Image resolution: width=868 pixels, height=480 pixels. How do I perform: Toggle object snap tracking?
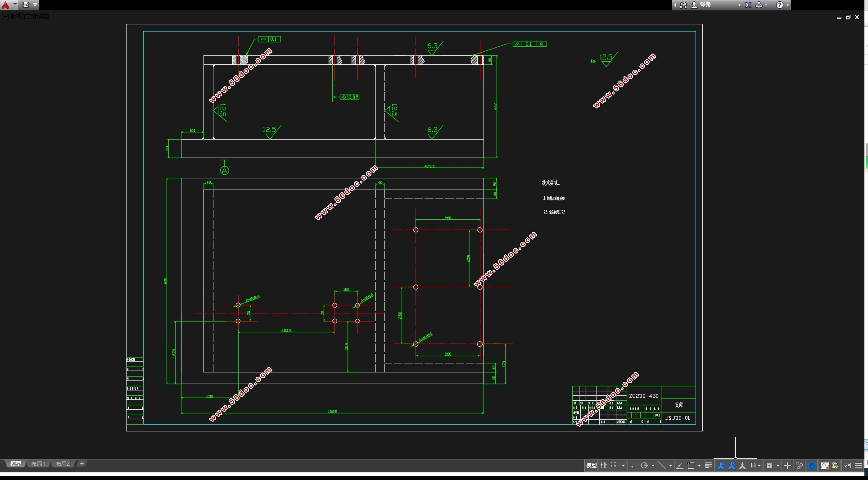click(680, 466)
